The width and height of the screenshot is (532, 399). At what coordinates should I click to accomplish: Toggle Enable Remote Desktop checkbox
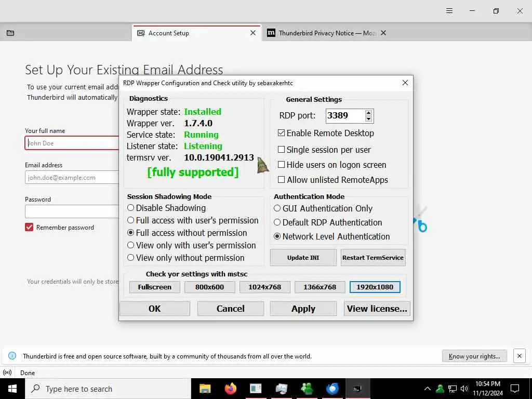pos(281,133)
